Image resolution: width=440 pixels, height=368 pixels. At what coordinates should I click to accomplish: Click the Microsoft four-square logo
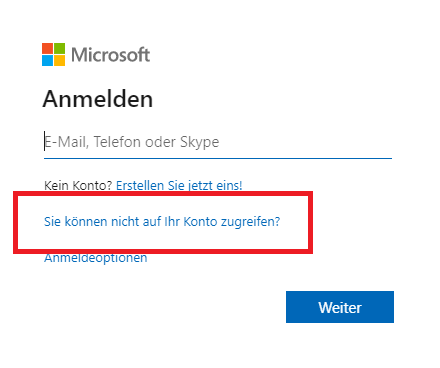click(53, 54)
